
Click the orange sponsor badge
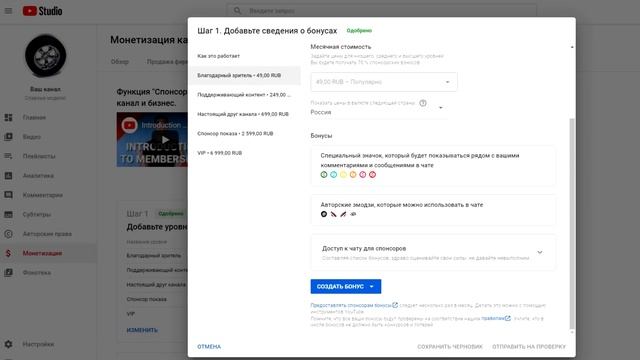[x=353, y=175]
